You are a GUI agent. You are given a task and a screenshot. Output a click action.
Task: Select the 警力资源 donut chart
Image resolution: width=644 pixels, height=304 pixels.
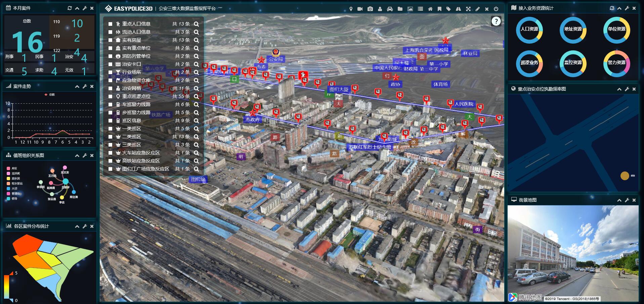[x=617, y=64]
